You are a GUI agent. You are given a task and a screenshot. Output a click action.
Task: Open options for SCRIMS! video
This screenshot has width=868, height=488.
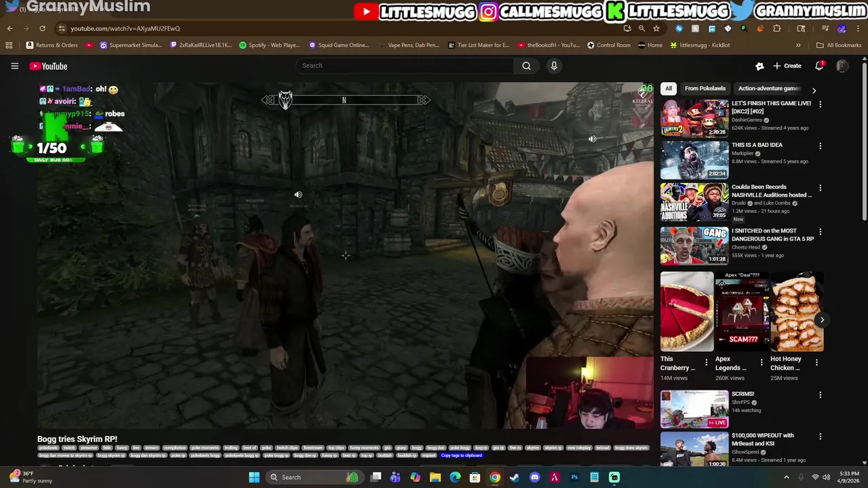pos(820,395)
